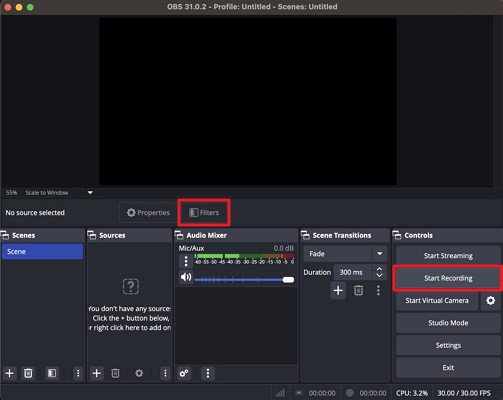This screenshot has width=503, height=400.
Task: Click the Audio Mixer panel title
Action: [206, 235]
